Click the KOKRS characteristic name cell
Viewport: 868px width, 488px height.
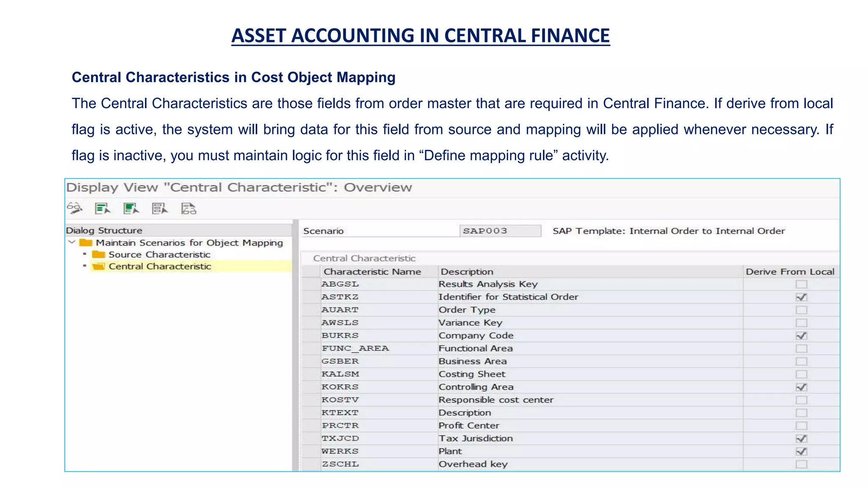[x=379, y=387]
